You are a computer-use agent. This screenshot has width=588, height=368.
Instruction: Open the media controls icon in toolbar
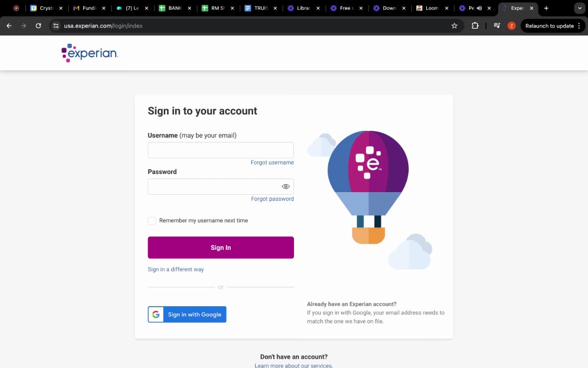(497, 26)
